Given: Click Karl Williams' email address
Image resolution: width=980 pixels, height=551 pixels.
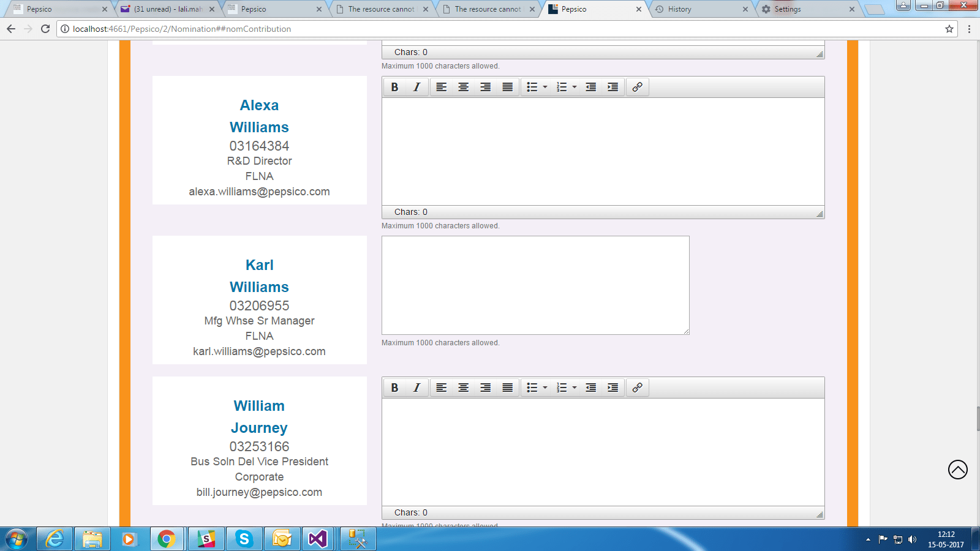Looking at the screenshot, I should coord(259,351).
